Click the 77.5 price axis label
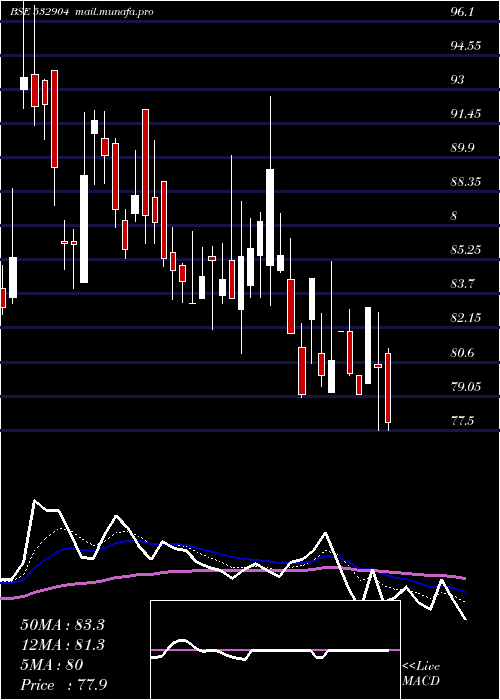This screenshot has width=500, height=700. pos(462,421)
